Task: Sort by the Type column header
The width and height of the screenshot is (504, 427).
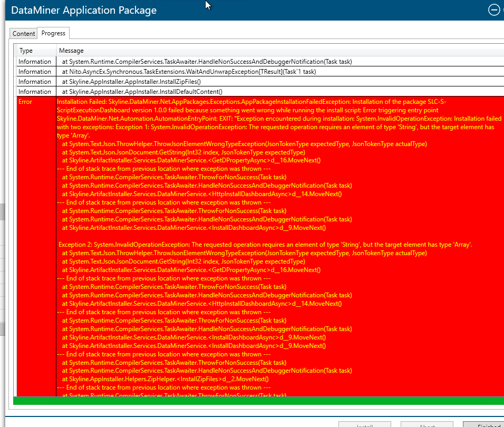Action: tap(36, 51)
